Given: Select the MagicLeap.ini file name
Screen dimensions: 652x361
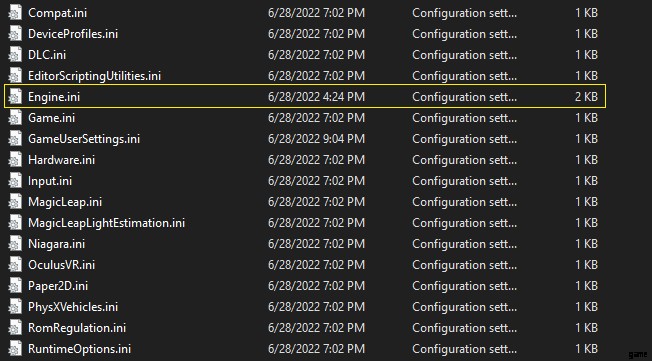Looking at the screenshot, I should 65,202.
